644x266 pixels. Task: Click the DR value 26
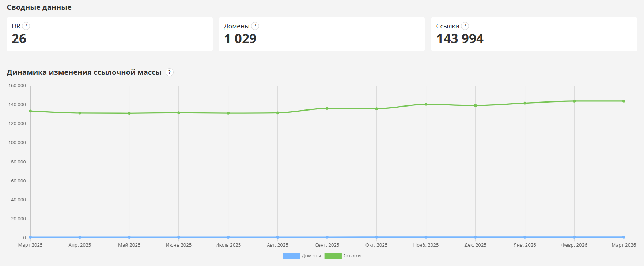19,39
